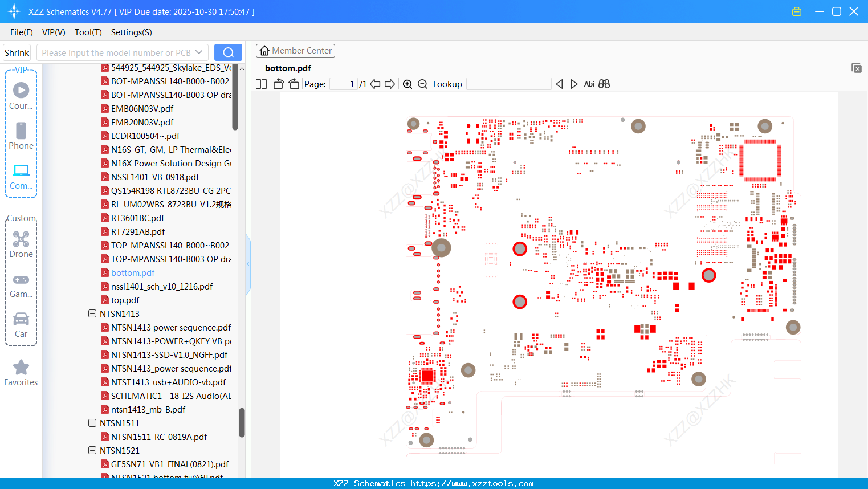
Task: Open NTSN1511_RC_0819A.pdf
Action: (x=159, y=437)
